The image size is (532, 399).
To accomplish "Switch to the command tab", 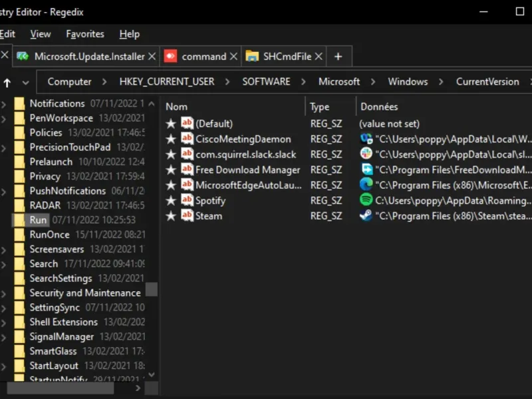I will coord(201,57).
